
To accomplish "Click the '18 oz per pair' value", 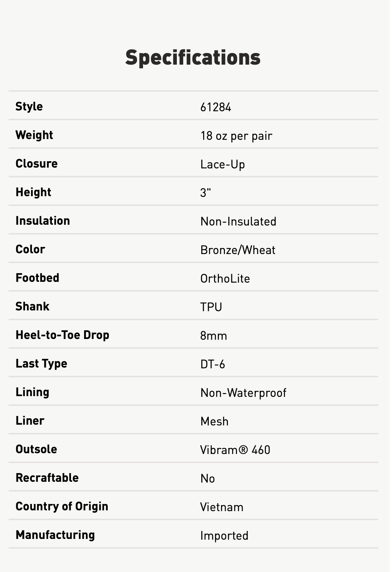I will pyautogui.click(x=236, y=136).
